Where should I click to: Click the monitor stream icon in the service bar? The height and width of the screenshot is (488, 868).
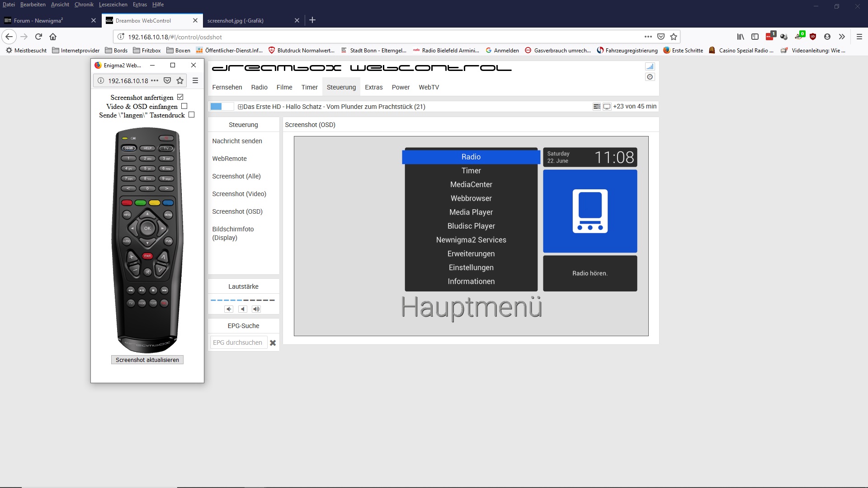(607, 107)
